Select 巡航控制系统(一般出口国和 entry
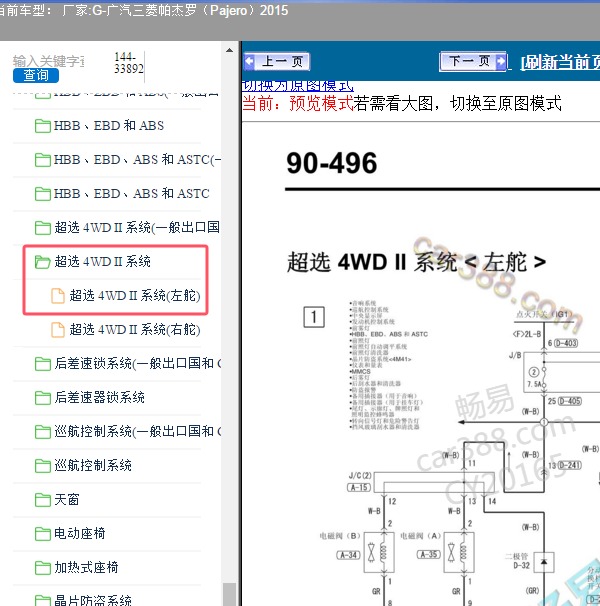 click(x=138, y=431)
